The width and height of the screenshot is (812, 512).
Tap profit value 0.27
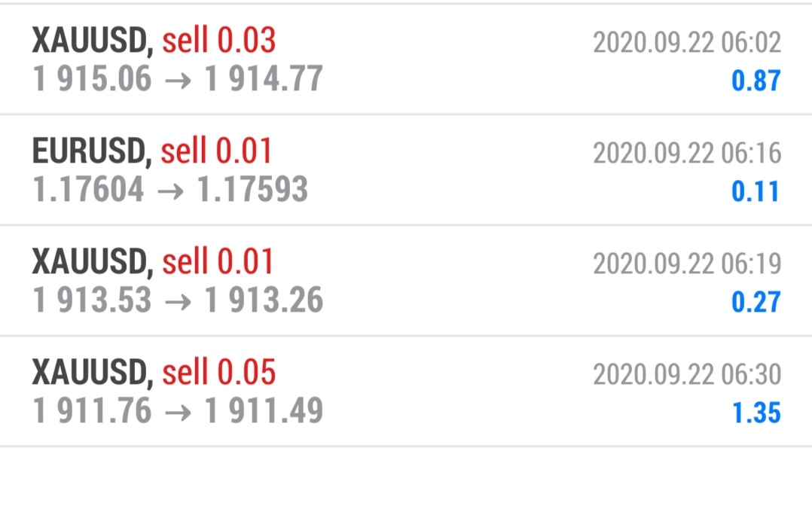click(x=756, y=303)
